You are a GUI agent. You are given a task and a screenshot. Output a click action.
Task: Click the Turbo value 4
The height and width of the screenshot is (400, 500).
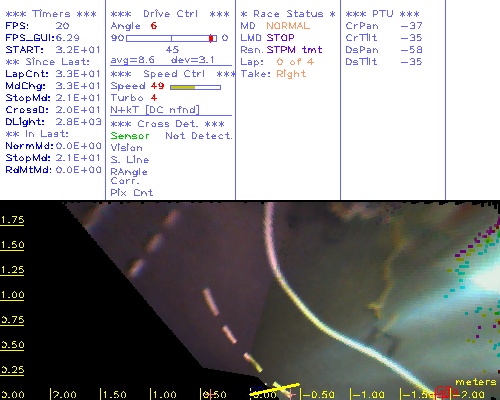tap(154, 98)
